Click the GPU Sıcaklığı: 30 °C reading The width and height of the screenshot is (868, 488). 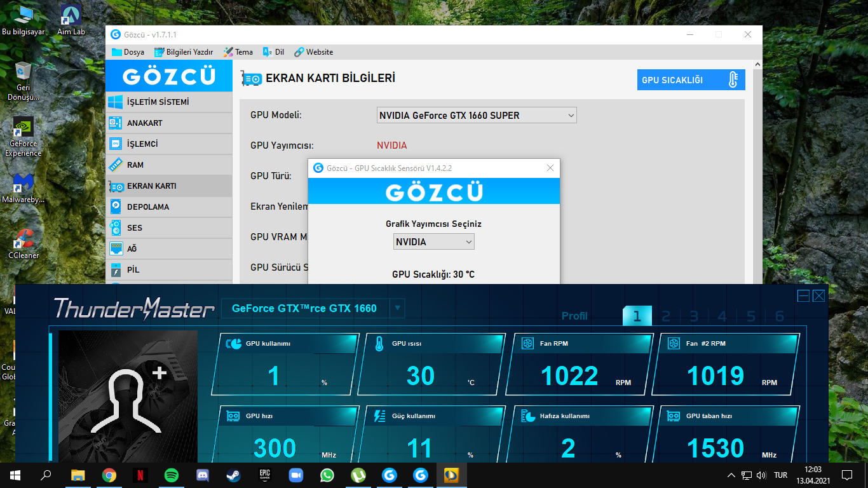click(433, 274)
